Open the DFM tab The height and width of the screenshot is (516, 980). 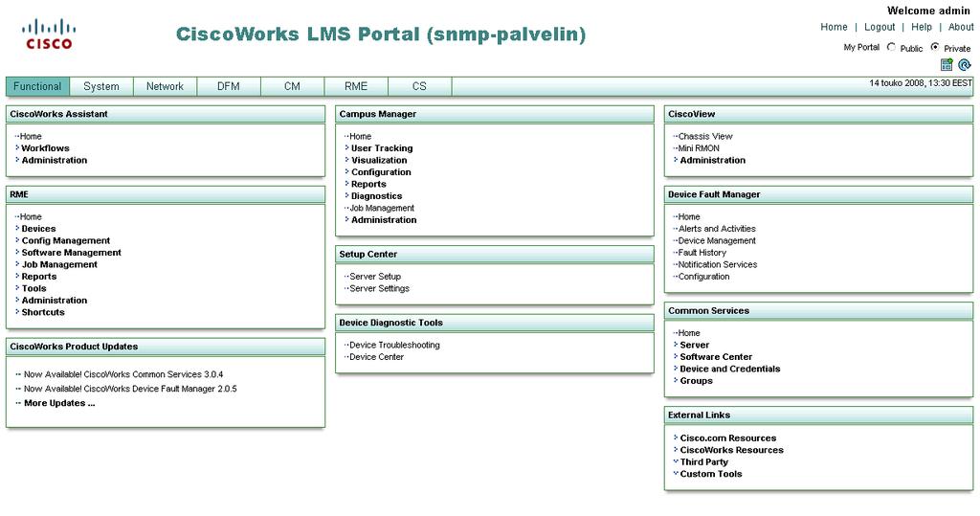(229, 86)
